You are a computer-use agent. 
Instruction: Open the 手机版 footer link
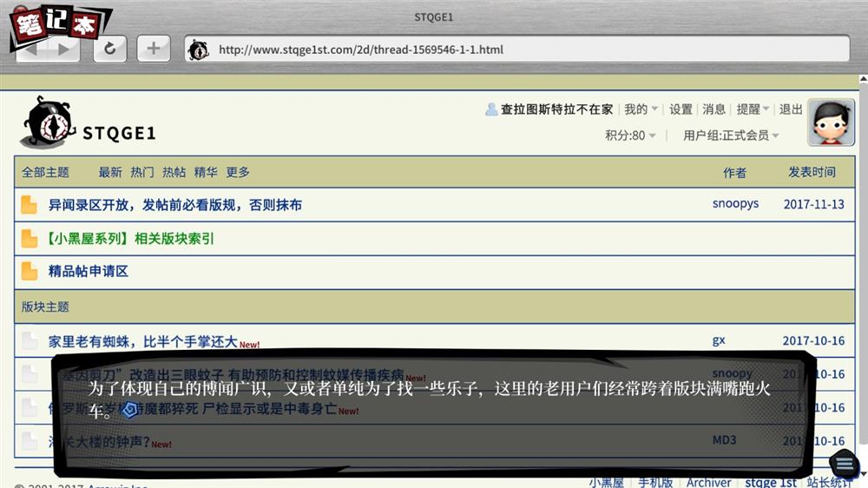coord(655,483)
